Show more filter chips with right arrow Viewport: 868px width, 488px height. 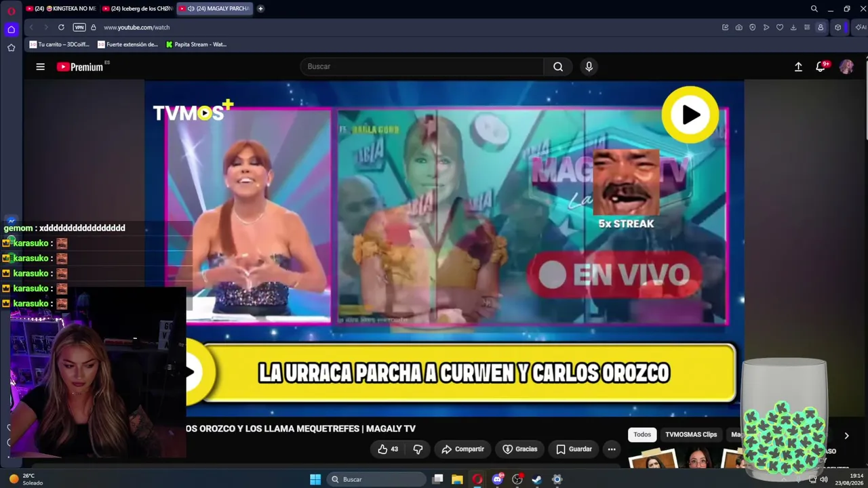846,436
